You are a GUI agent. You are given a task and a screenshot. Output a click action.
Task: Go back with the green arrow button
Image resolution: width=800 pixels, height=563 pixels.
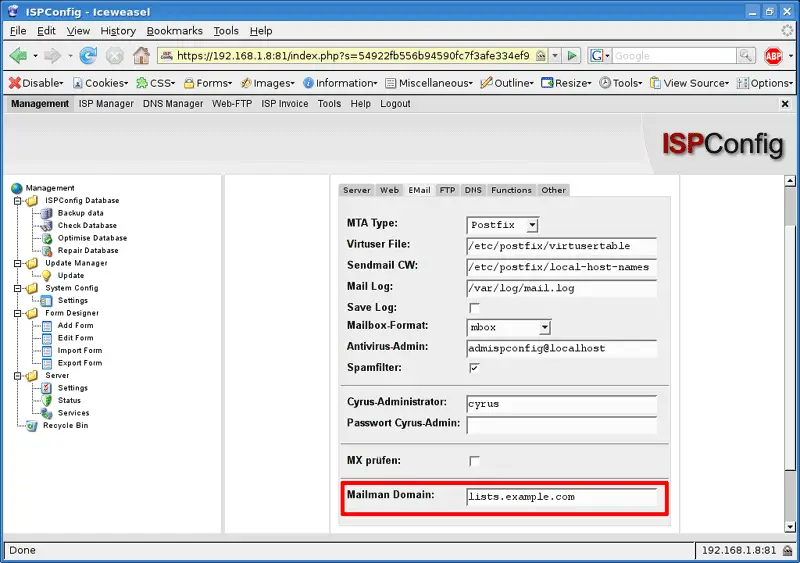[x=18, y=56]
